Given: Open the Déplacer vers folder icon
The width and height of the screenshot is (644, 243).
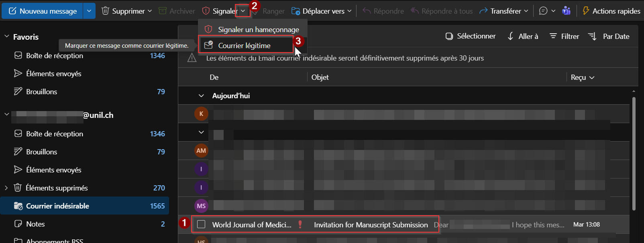Looking at the screenshot, I should click(296, 11).
